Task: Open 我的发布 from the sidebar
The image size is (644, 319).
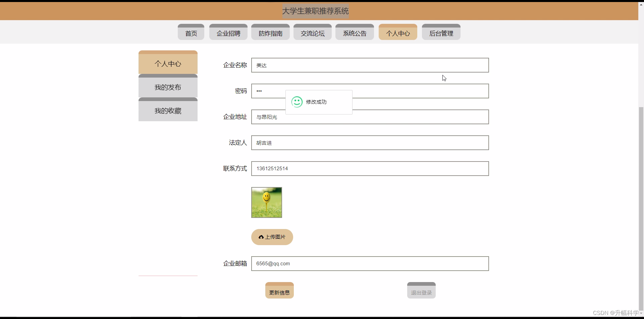Action: click(168, 87)
